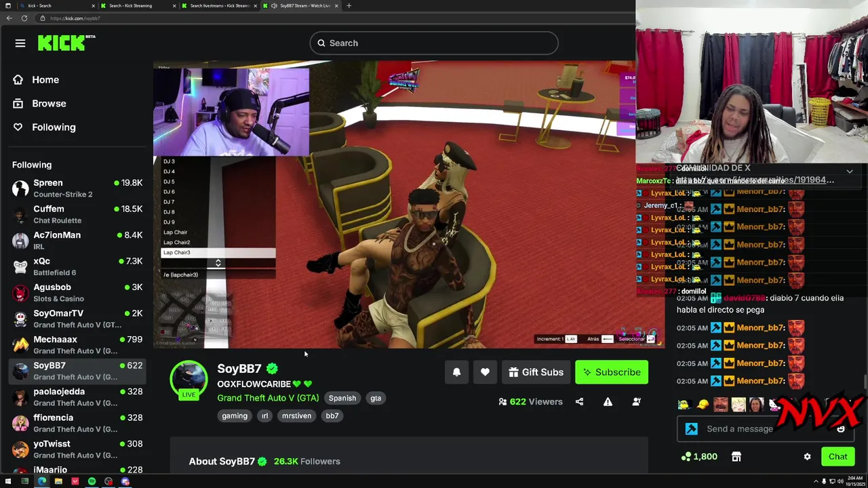The height and width of the screenshot is (488, 868).
Task: Click the chat identity icon beside message box
Action: (691, 429)
